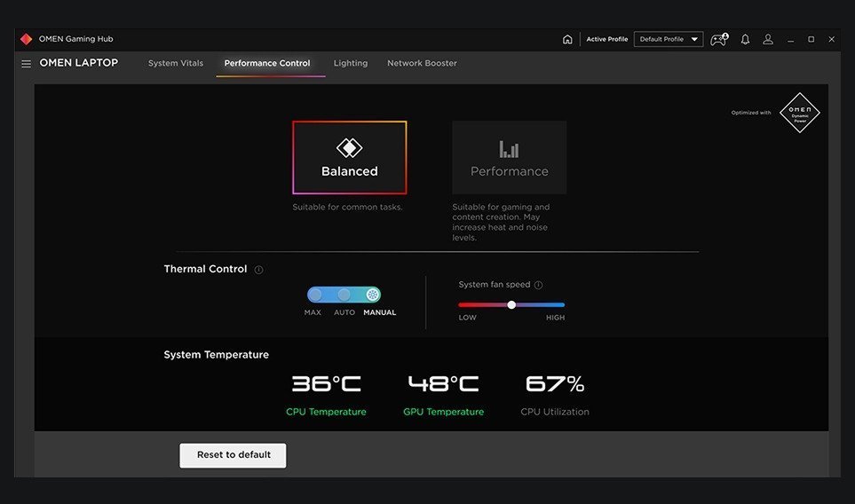Click the Active Profile label
Screen dimensions: 855x504
[x=607, y=39]
